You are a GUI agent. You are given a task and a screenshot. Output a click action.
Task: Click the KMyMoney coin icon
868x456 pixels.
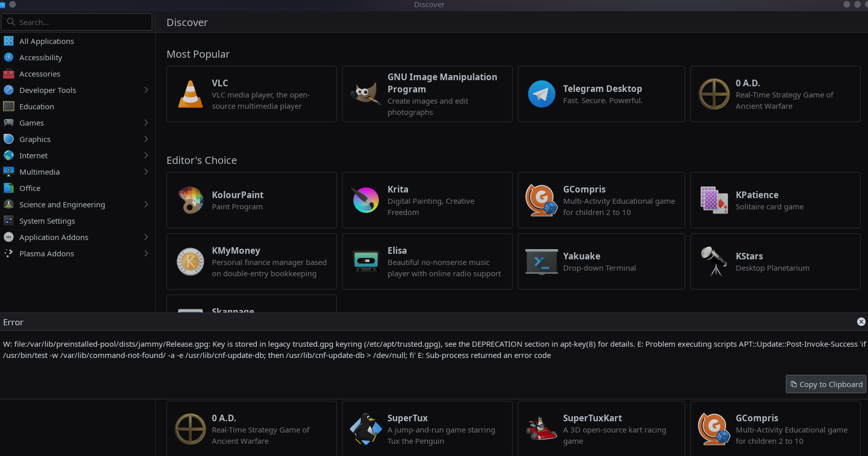190,261
